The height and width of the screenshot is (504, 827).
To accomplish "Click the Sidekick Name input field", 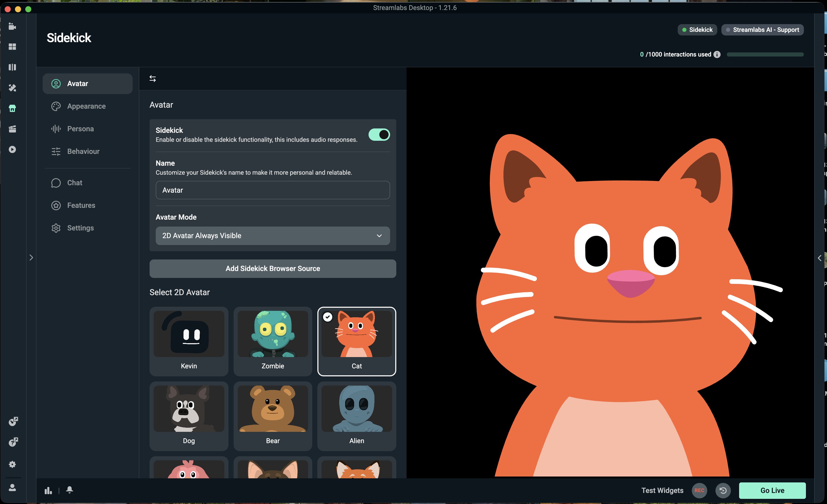I will tap(272, 190).
